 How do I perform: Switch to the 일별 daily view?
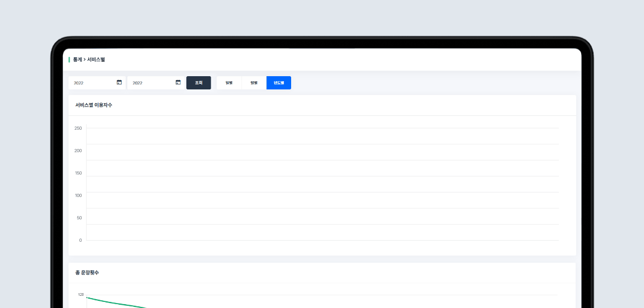click(x=229, y=83)
